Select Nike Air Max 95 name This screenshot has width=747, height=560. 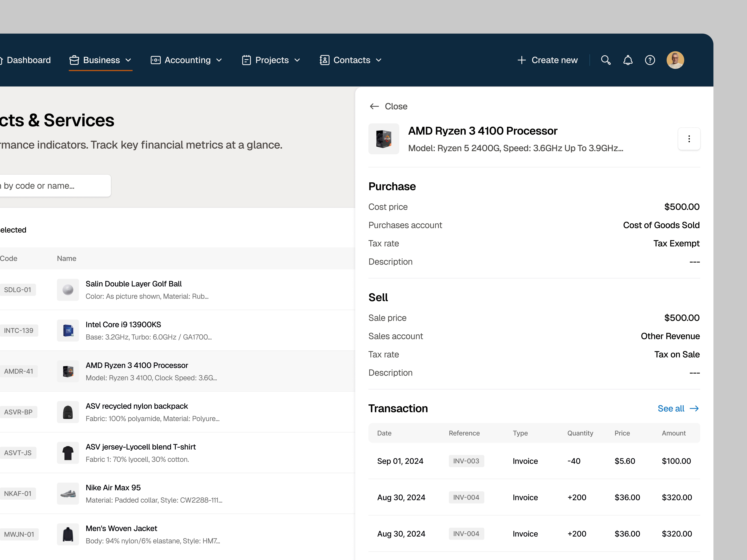[x=113, y=488]
